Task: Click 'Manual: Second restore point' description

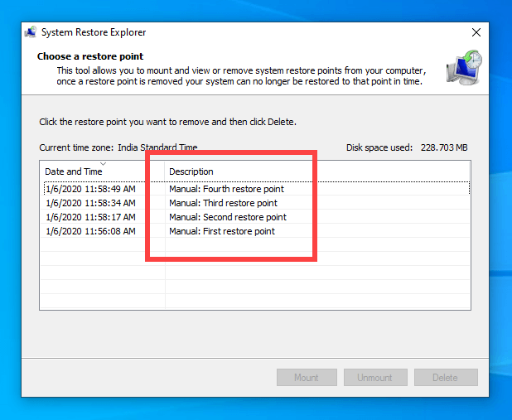Action: pyautogui.click(x=228, y=217)
